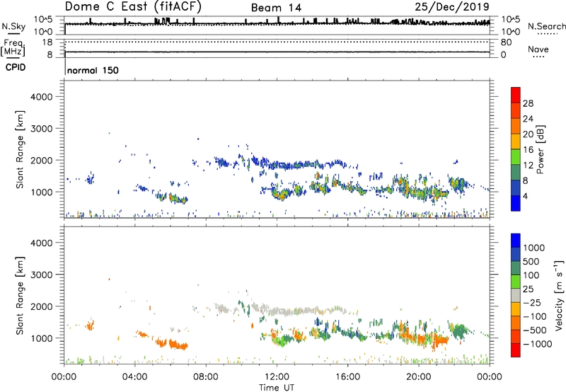Click the green velocity echo patch near 22:00
Viewport: 566px width, 392px height.
click(x=459, y=330)
